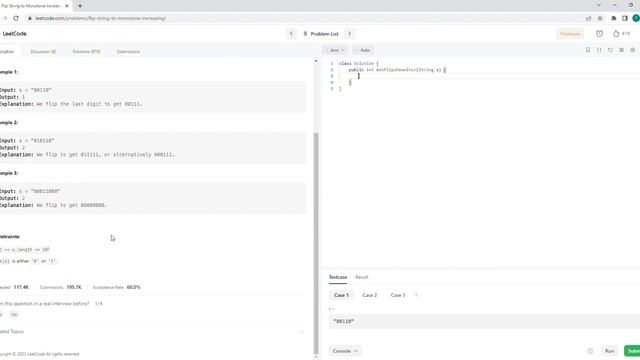This screenshot has height=360, width=640.
Task: Open the editor shortcuts icon
Action: (621, 50)
